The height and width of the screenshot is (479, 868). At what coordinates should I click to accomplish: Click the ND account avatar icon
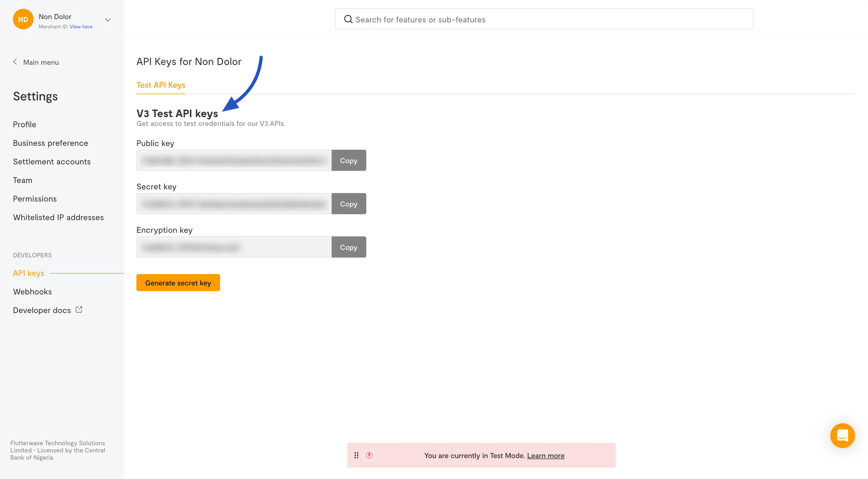[x=23, y=20]
